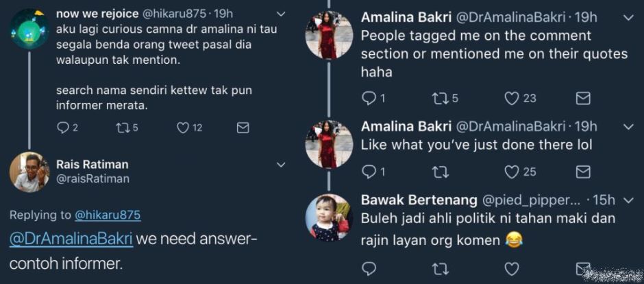Open chevron menu on Bawak Bertenang's tweet
Image resolution: width=644 pixels, height=284 pixels.
pyautogui.click(x=629, y=200)
